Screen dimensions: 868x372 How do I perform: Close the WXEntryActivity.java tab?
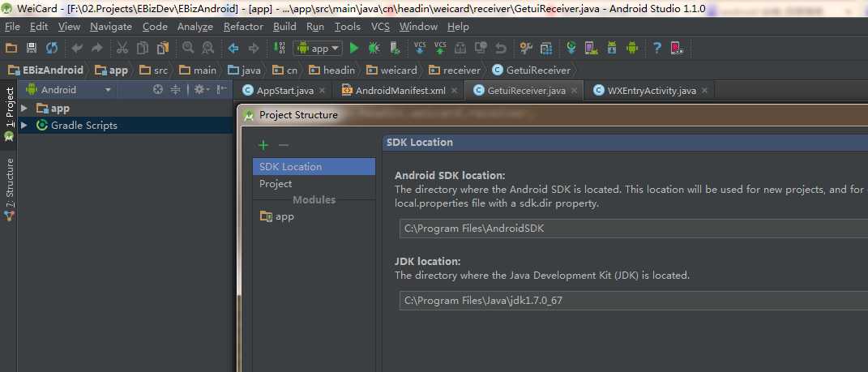705,90
